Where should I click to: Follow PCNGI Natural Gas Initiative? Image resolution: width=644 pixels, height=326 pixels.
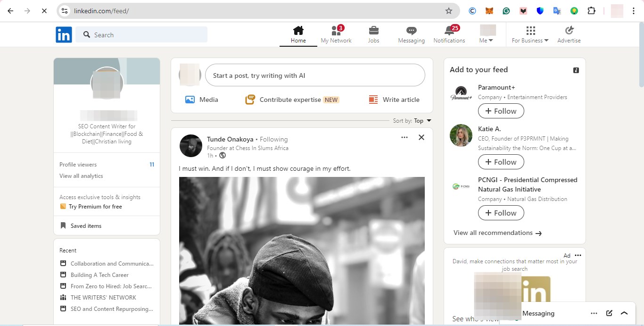pyautogui.click(x=501, y=213)
